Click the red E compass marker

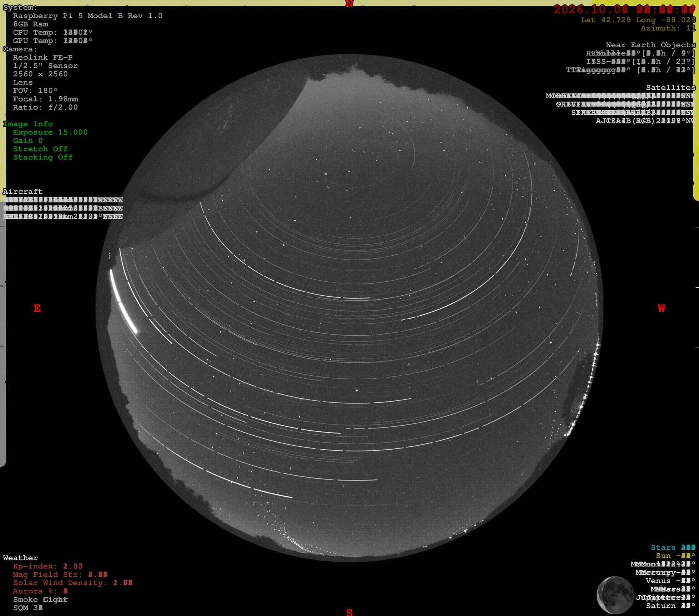[37, 308]
